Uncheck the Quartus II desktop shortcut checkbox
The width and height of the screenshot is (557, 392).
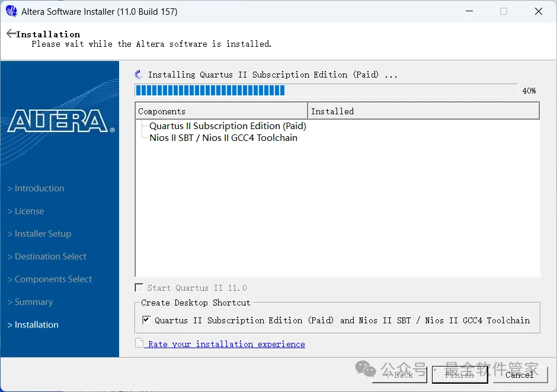146,320
